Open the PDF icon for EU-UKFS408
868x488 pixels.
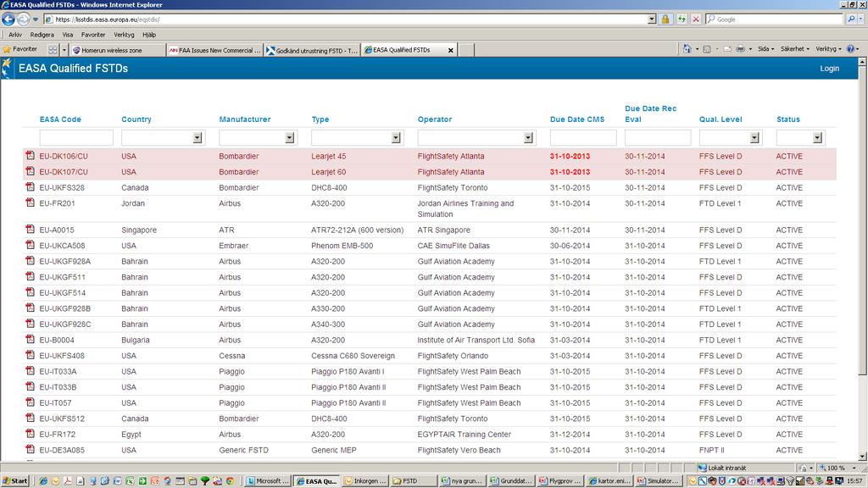pos(30,355)
